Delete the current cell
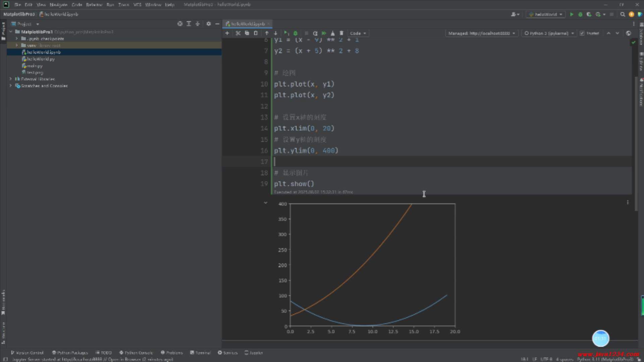 pos(341,33)
